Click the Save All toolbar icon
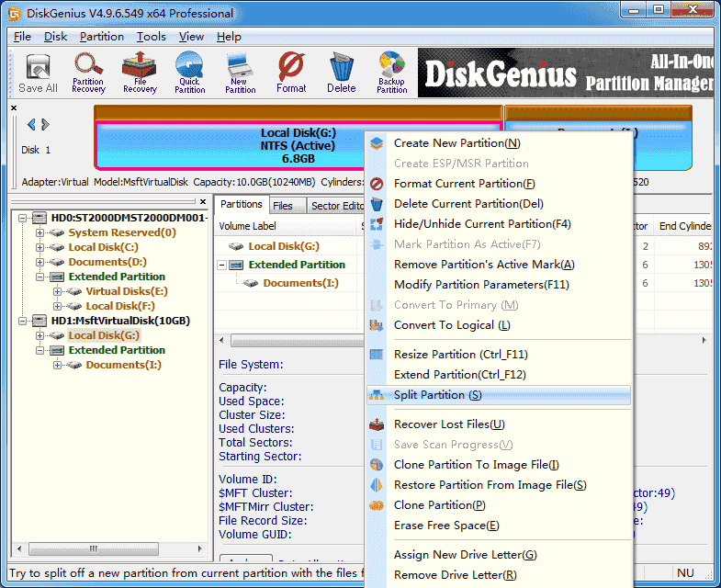 pos(38,73)
